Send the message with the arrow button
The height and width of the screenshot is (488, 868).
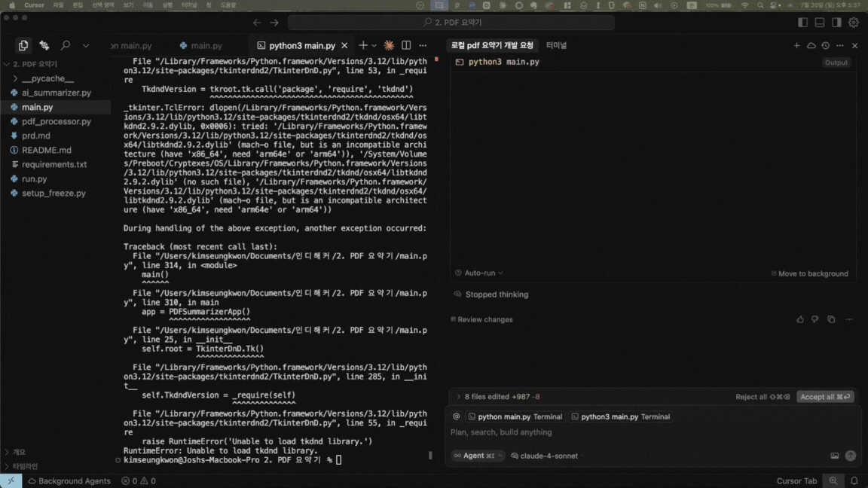pyautogui.click(x=850, y=456)
